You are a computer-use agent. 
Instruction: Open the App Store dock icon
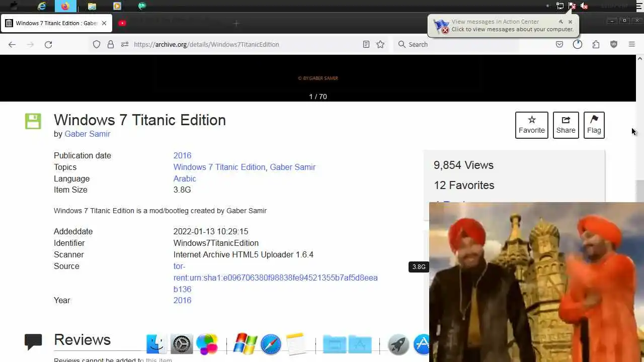421,344
